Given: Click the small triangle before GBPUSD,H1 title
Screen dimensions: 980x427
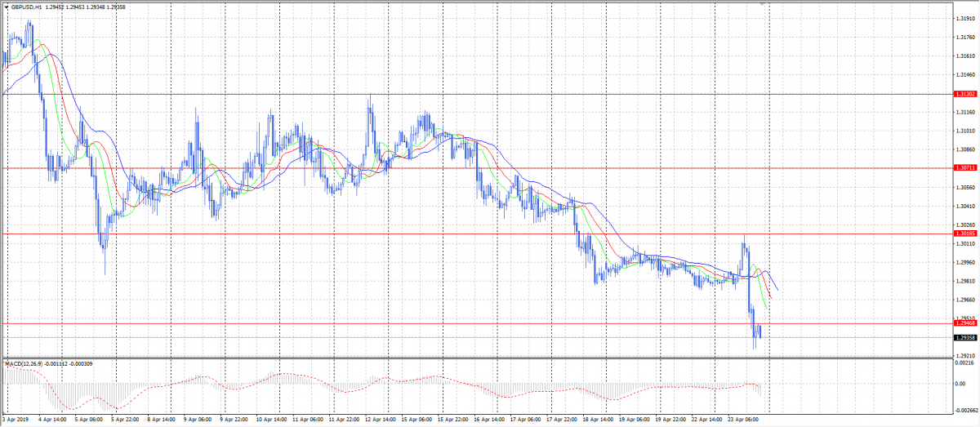Looking at the screenshot, I should (7, 7).
